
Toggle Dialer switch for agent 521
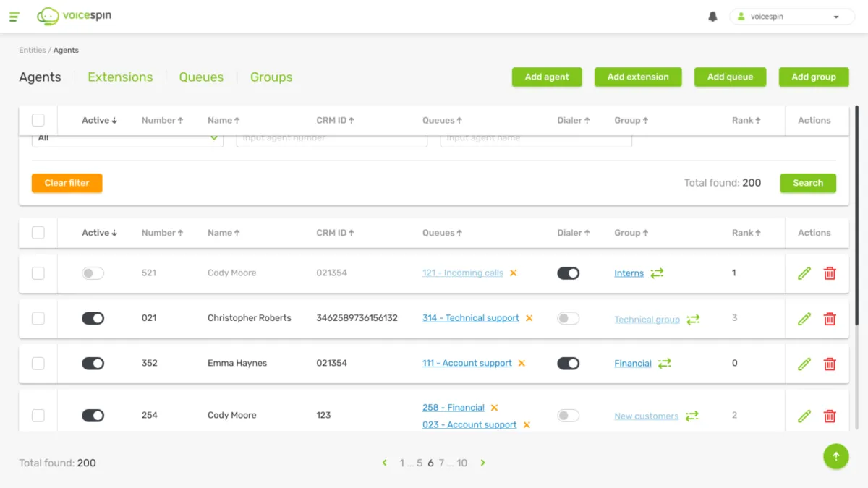(x=568, y=273)
